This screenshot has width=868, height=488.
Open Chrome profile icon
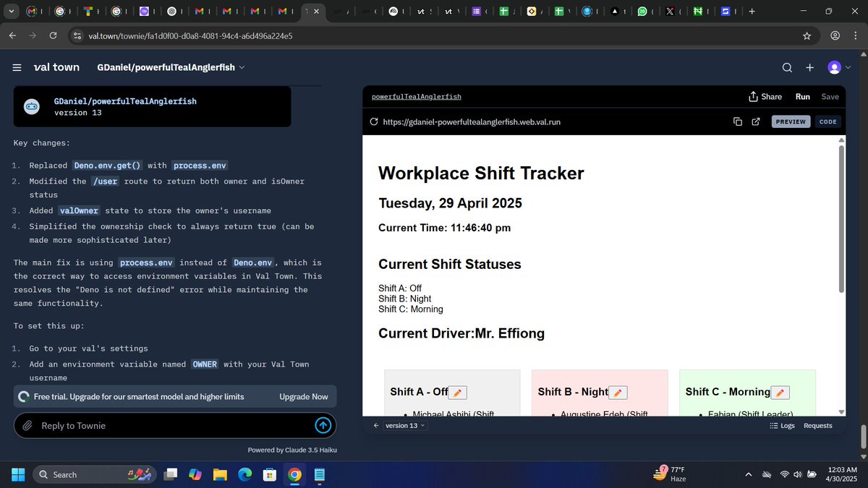[x=835, y=35]
